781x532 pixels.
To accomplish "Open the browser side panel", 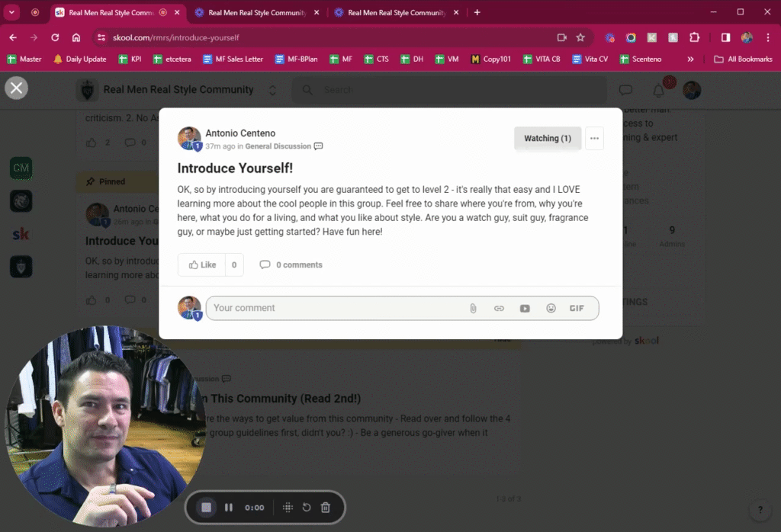I will (x=726, y=38).
